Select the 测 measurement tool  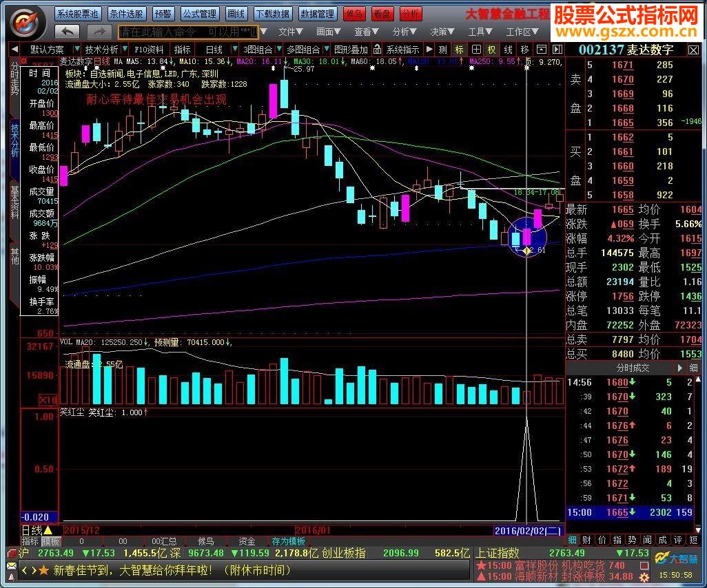[443, 50]
